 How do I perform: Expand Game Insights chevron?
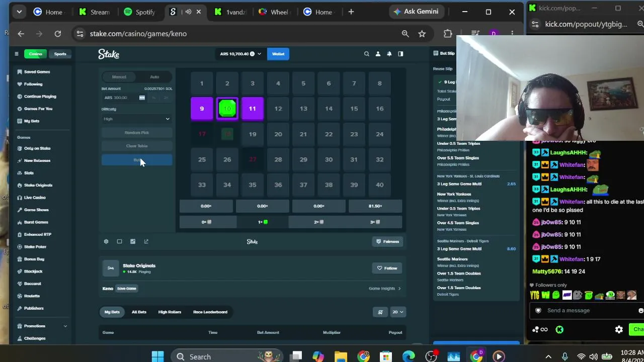coord(399,289)
